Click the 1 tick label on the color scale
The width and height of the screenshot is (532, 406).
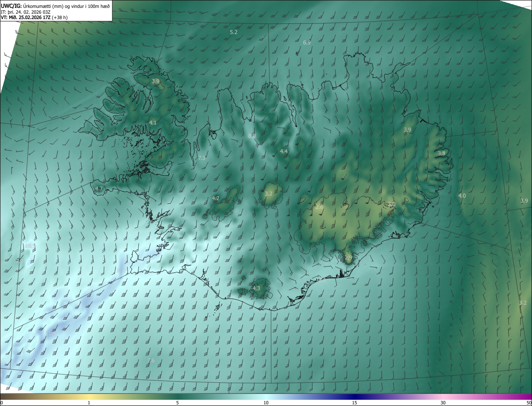(x=89, y=403)
